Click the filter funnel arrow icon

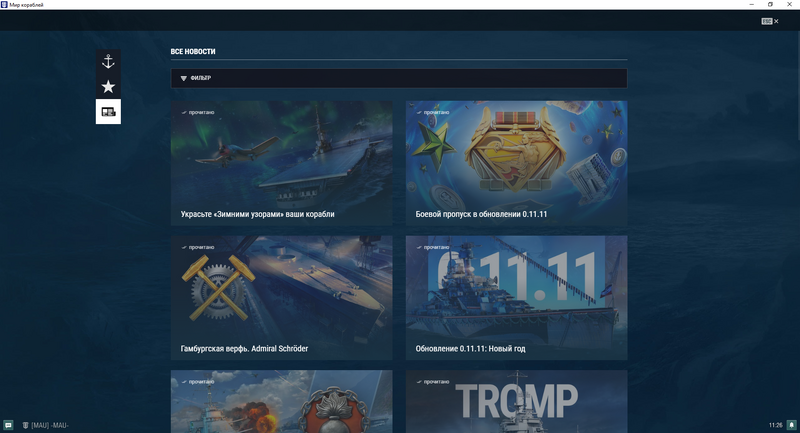[x=184, y=78]
